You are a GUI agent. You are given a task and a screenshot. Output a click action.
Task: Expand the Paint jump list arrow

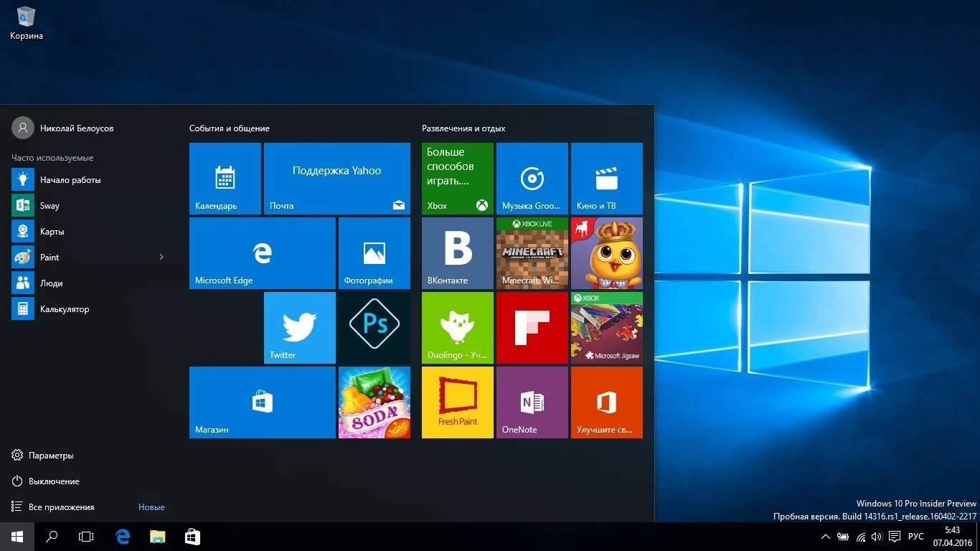click(161, 258)
